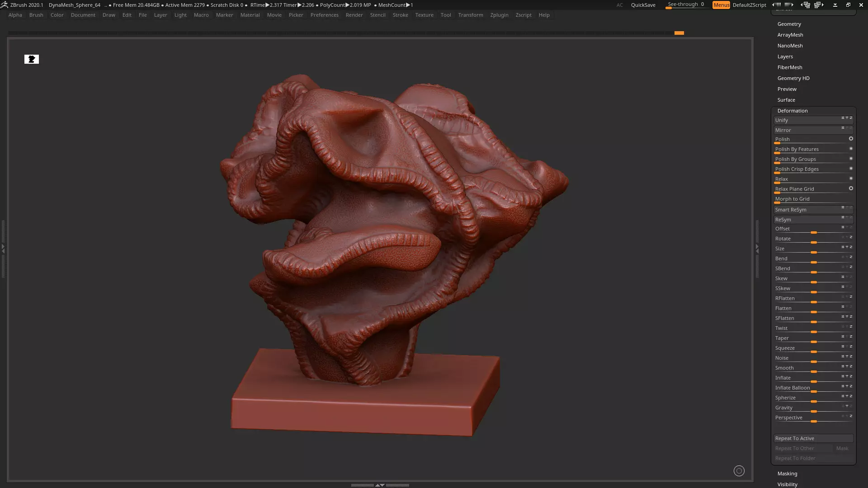
Task: Click the Inflate deformation slider
Action: coord(813,378)
